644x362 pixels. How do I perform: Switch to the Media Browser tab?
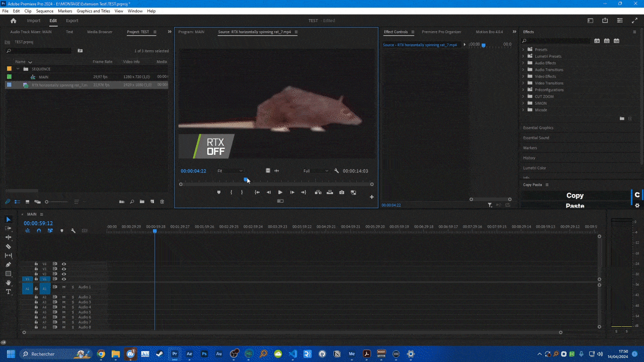100,32
